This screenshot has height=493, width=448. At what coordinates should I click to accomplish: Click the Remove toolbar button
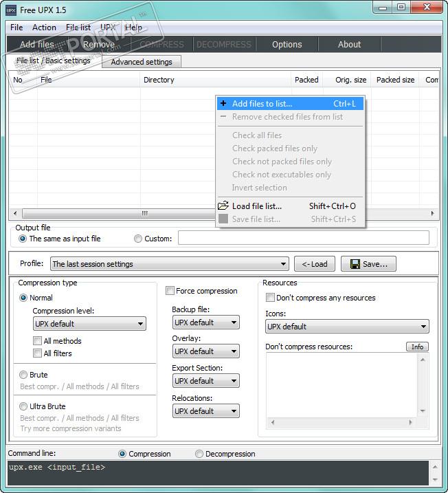click(x=99, y=44)
